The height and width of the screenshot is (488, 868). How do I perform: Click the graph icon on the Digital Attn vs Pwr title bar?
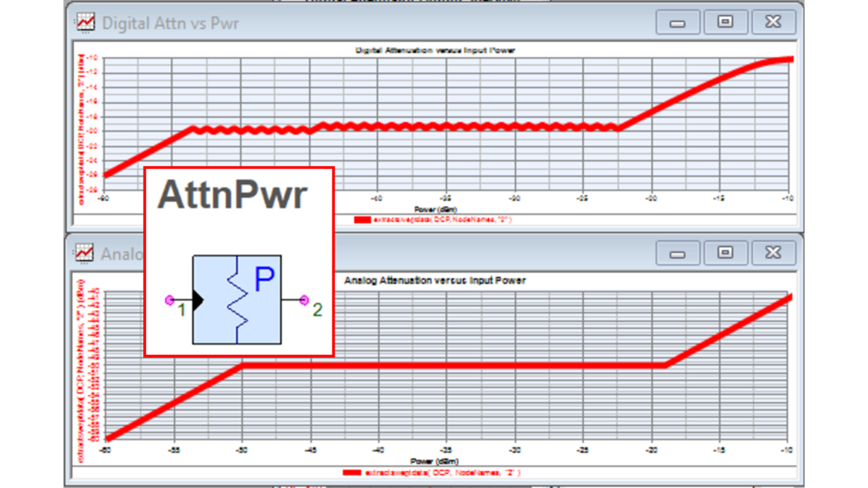[x=85, y=22]
